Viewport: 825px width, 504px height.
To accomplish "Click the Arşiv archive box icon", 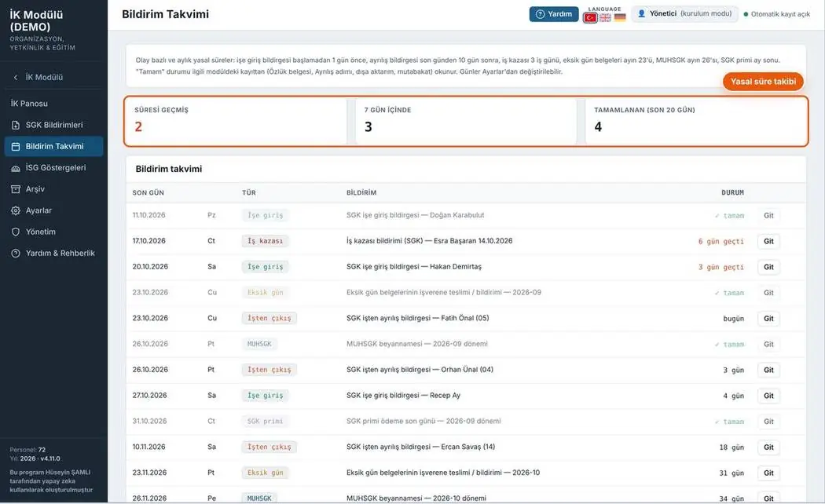I will coord(16,189).
